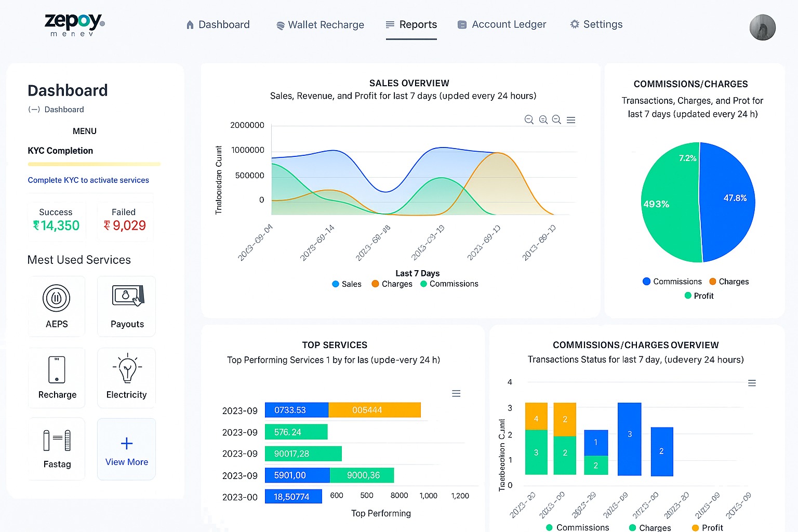Image resolution: width=798 pixels, height=532 pixels.
Task: Select the mobile Recharge service icon
Action: coord(57,369)
